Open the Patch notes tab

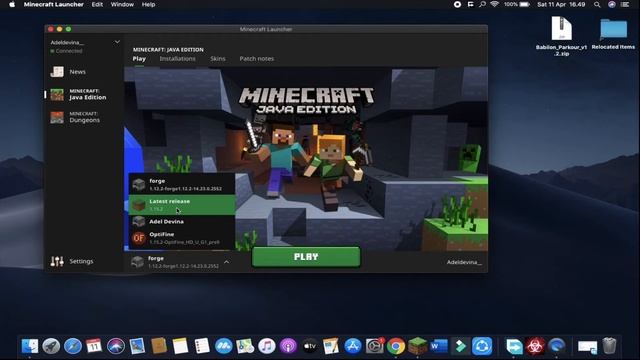coord(256,59)
